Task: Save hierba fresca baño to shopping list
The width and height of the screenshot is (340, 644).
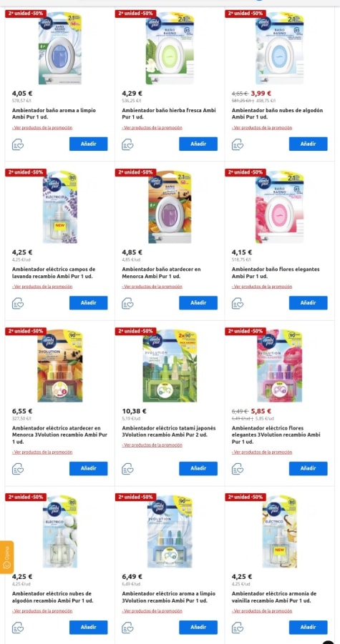Action: [127, 144]
